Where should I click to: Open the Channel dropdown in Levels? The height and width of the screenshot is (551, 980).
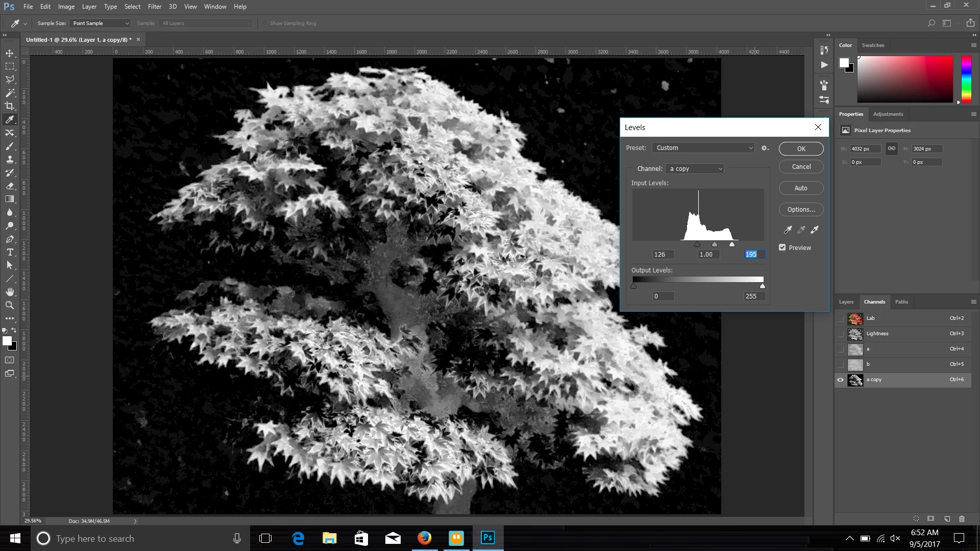click(695, 169)
